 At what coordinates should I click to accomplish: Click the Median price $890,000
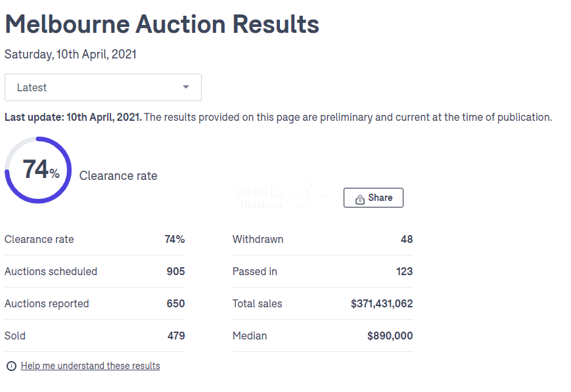390,336
